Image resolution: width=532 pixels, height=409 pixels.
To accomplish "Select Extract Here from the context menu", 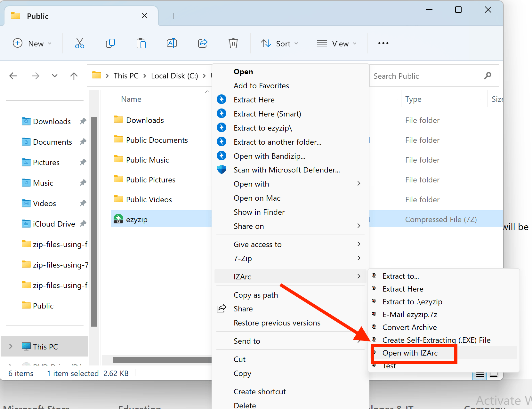I will tap(254, 100).
